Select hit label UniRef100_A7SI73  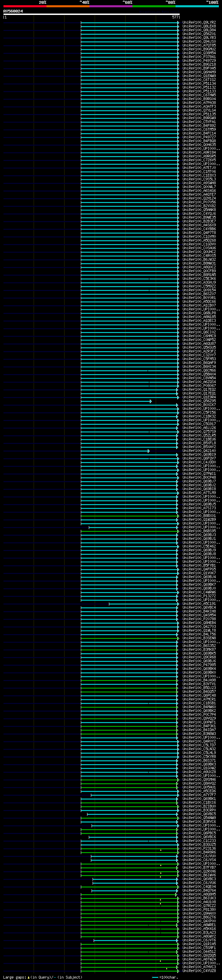pos(199,508)
